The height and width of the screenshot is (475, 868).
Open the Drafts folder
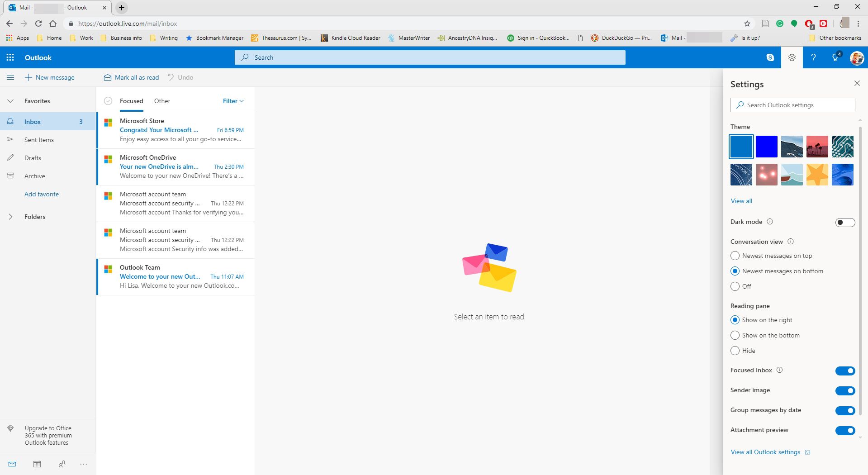coord(47,158)
